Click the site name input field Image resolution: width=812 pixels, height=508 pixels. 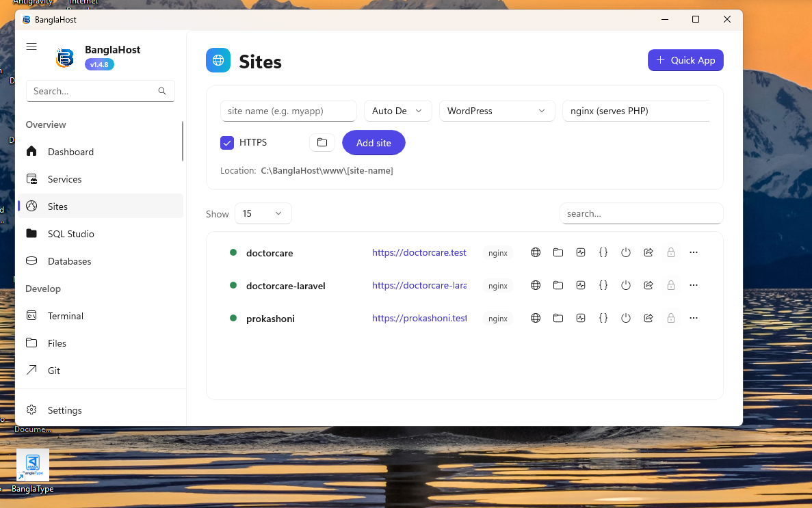point(289,111)
